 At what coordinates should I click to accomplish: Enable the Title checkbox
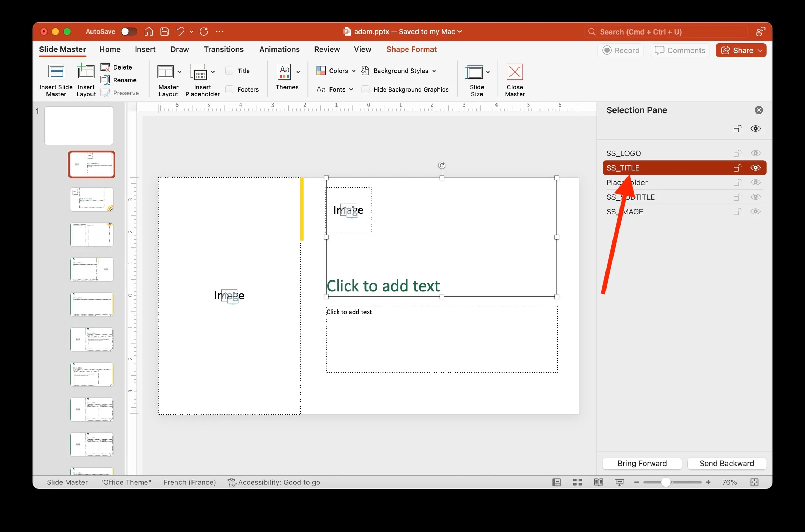point(230,71)
